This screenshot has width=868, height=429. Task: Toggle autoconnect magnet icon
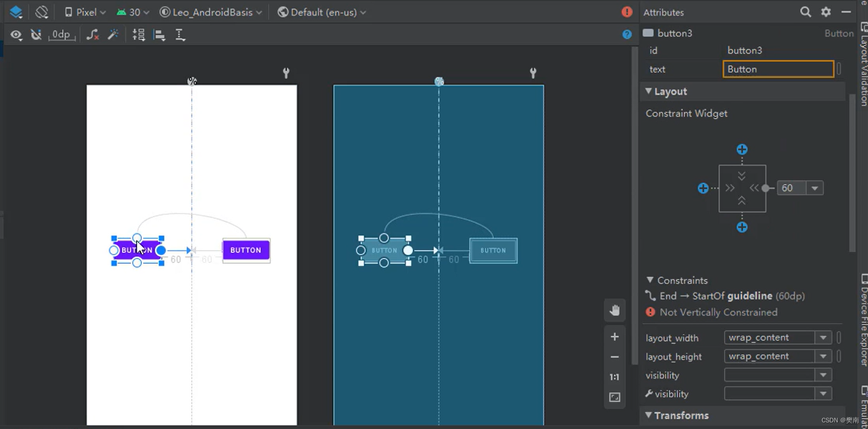(36, 35)
